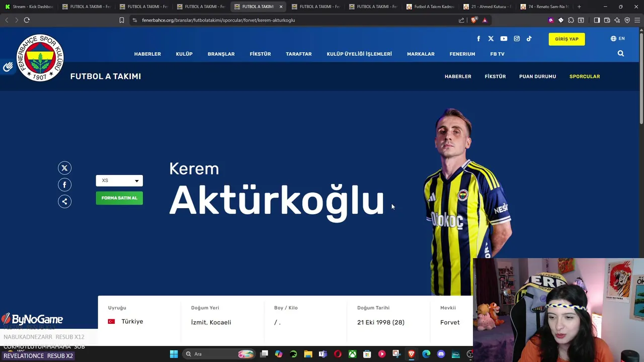Open Brave Rewards triangle icon
Viewport: 644px width, 362px height.
pyautogui.click(x=485, y=20)
